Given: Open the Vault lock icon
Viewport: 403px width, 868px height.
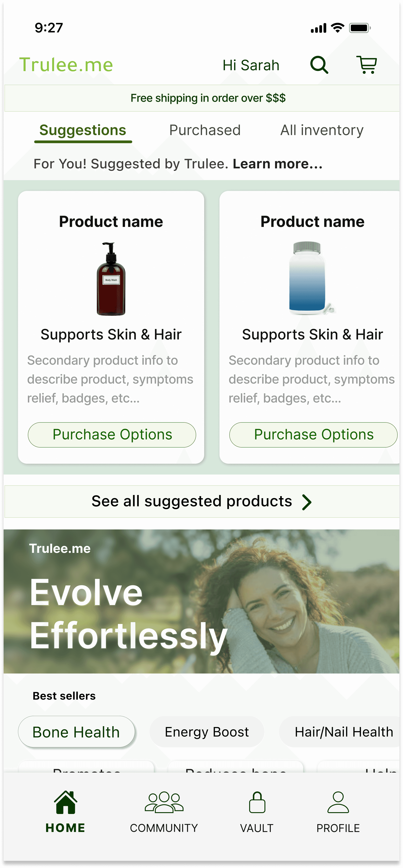Looking at the screenshot, I should [257, 802].
